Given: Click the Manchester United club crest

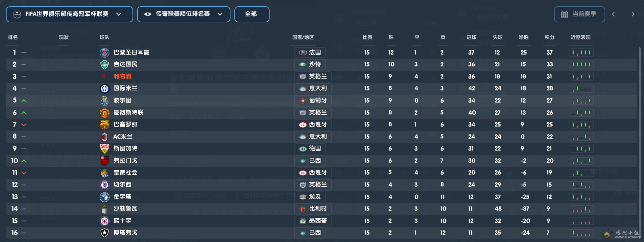Looking at the screenshot, I should (x=105, y=113).
